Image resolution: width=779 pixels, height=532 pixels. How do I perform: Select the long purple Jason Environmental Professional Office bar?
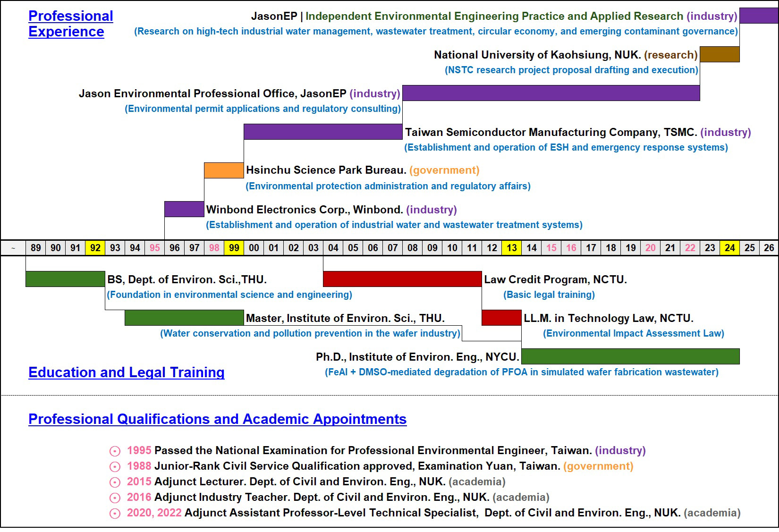click(x=551, y=93)
